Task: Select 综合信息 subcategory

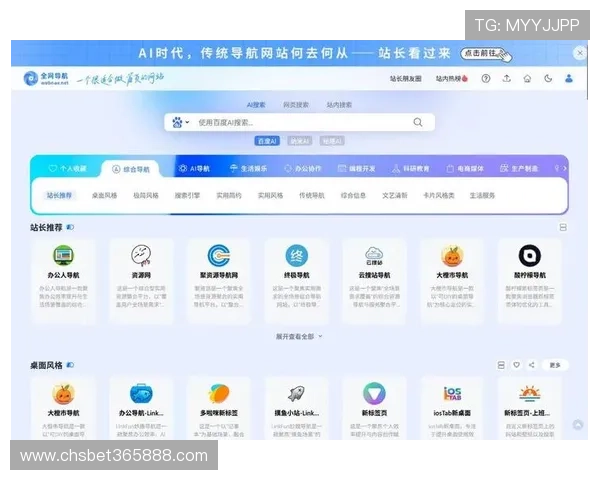Action: point(353,195)
